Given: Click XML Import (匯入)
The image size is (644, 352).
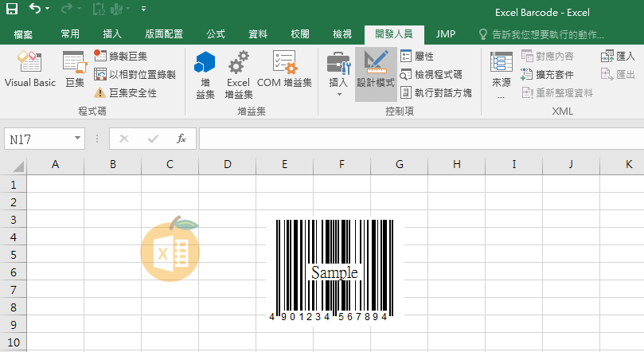Looking at the screenshot, I should pos(618,56).
